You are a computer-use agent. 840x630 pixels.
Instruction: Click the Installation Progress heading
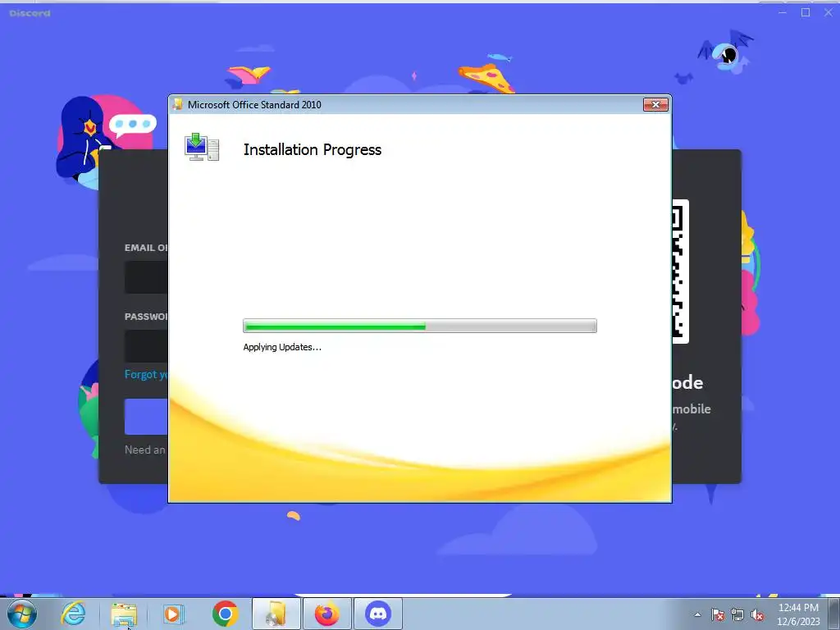tap(313, 149)
